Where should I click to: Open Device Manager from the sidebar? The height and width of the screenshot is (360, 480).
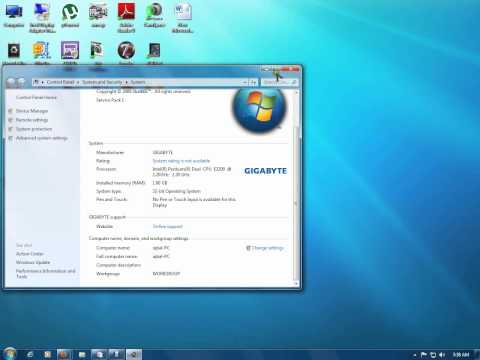(x=32, y=111)
